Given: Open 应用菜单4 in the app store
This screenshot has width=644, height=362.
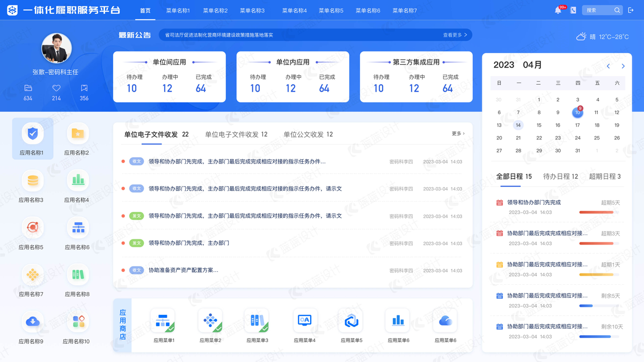Looking at the screenshot, I should (x=304, y=321).
